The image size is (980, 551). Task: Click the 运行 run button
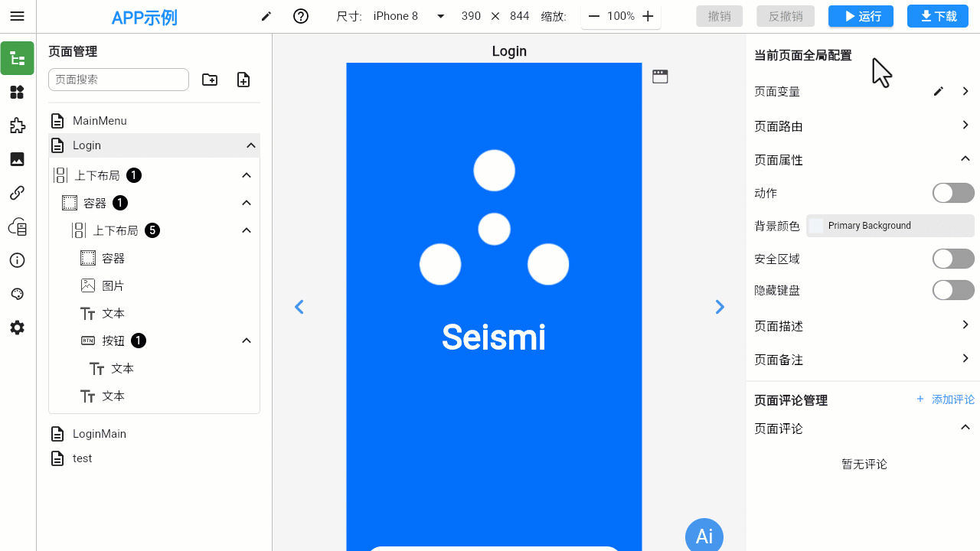point(861,16)
